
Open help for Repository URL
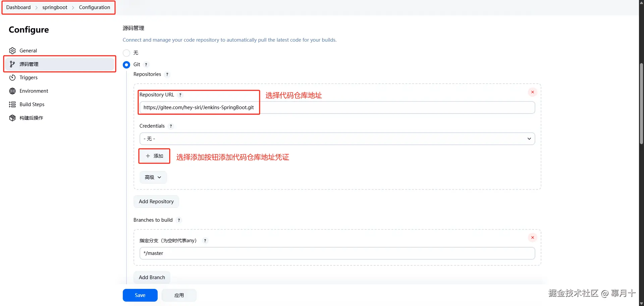pos(180,95)
